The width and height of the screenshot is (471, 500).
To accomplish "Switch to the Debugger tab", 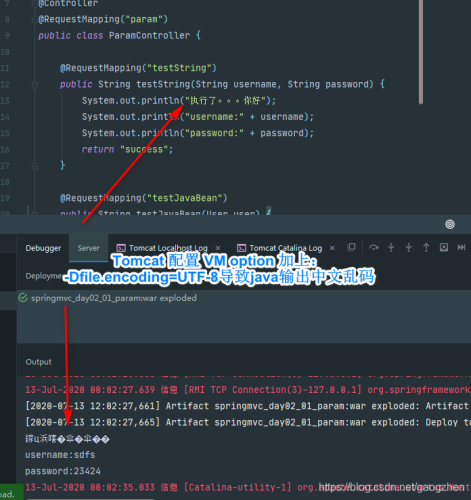I will pos(43,248).
